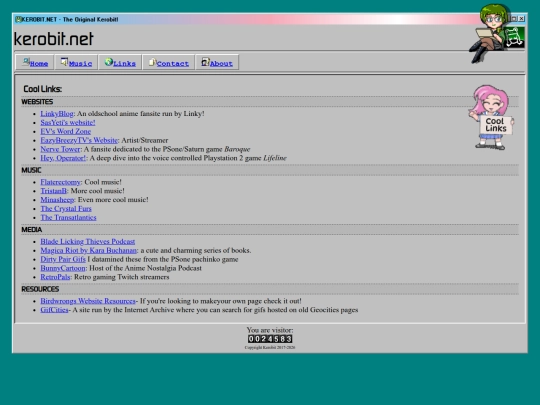The height and width of the screenshot is (405, 540).
Task: Click the visitor counter 0024583
Action: [x=270, y=339]
